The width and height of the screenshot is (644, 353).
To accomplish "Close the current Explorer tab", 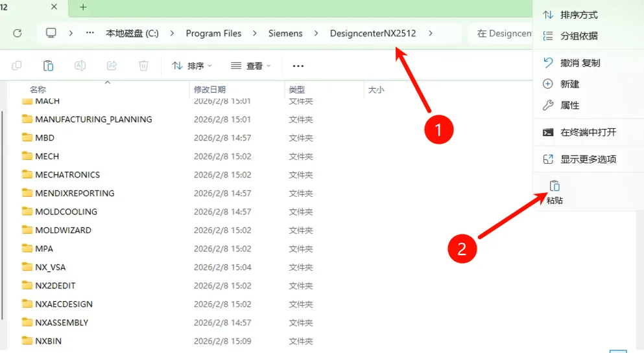I will point(54,6).
